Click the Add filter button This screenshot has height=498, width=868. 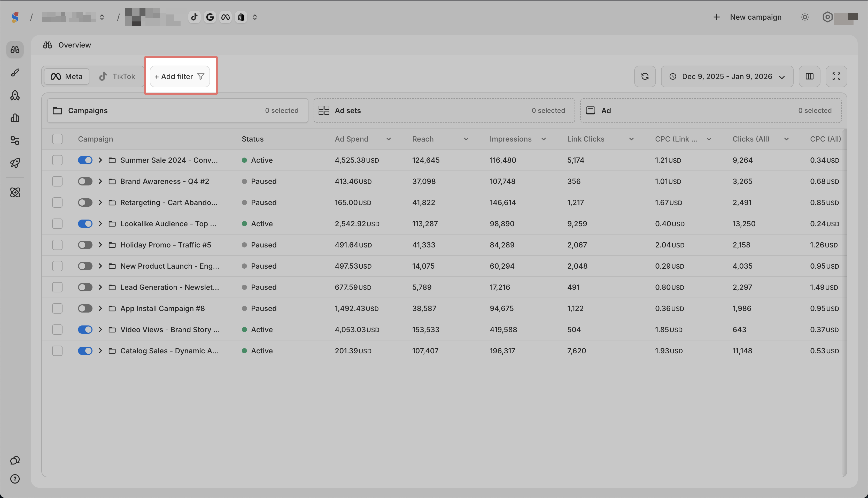point(180,76)
